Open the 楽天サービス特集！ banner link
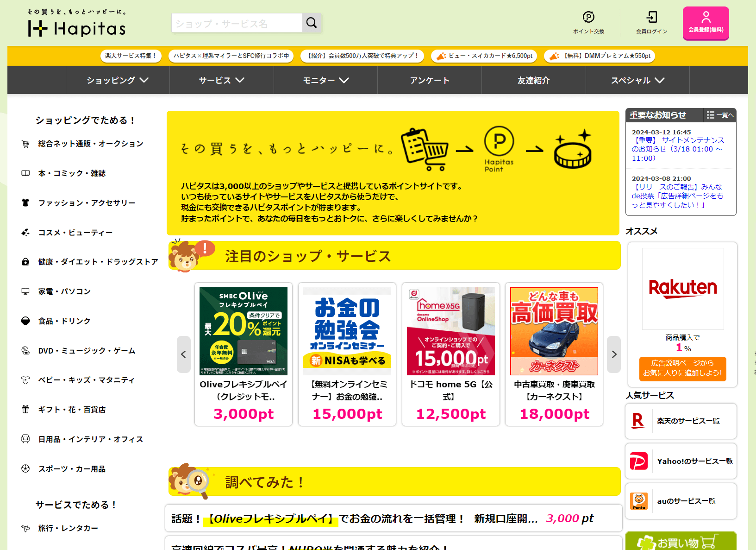 click(x=131, y=56)
